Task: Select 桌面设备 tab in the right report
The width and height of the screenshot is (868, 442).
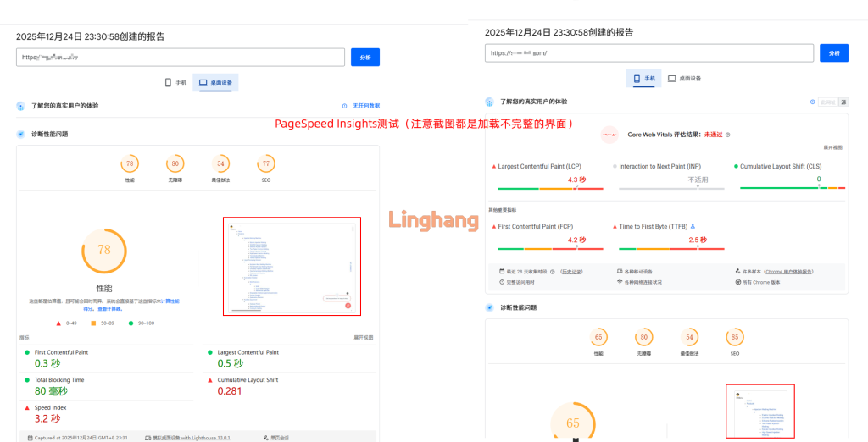Action: tap(684, 78)
